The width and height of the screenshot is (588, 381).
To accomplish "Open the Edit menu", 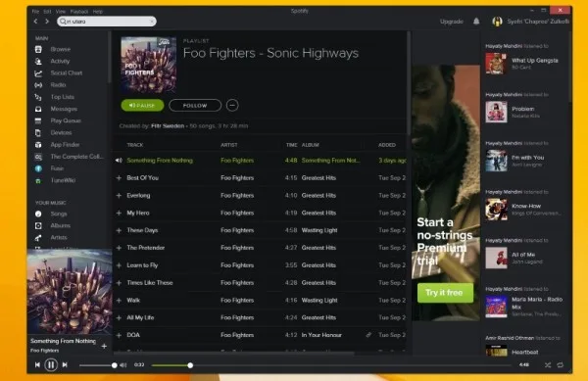I will click(47, 11).
